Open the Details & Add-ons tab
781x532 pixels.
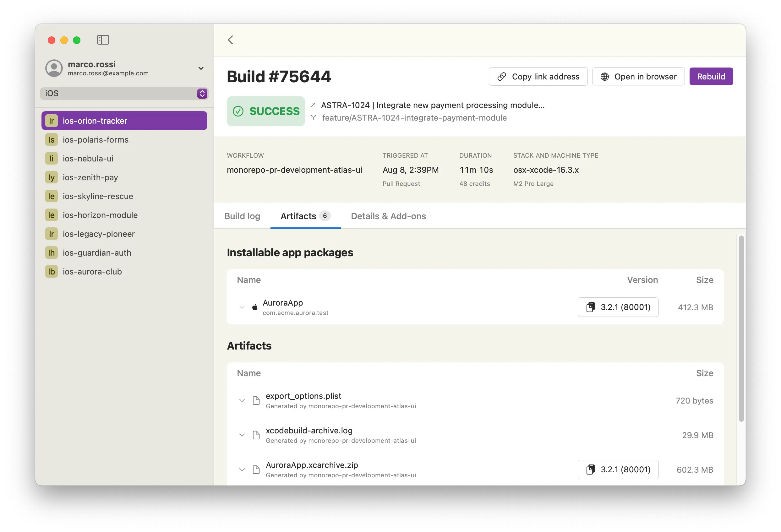point(389,216)
